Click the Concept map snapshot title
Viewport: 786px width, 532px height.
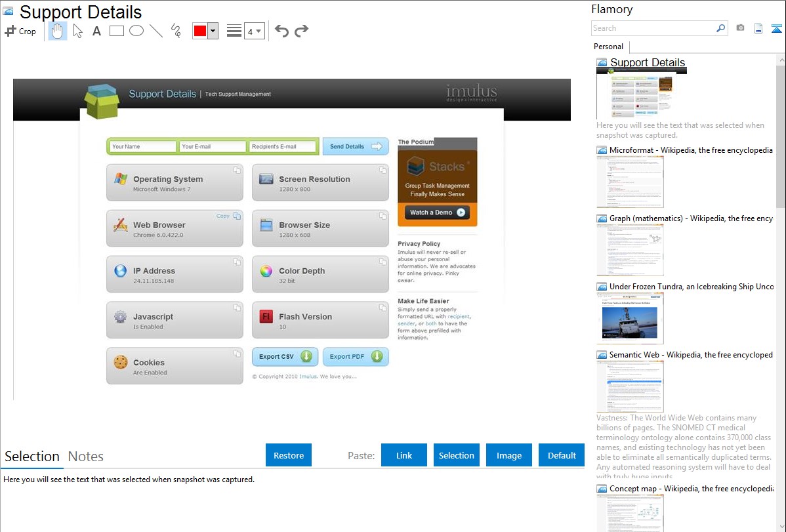[692, 488]
